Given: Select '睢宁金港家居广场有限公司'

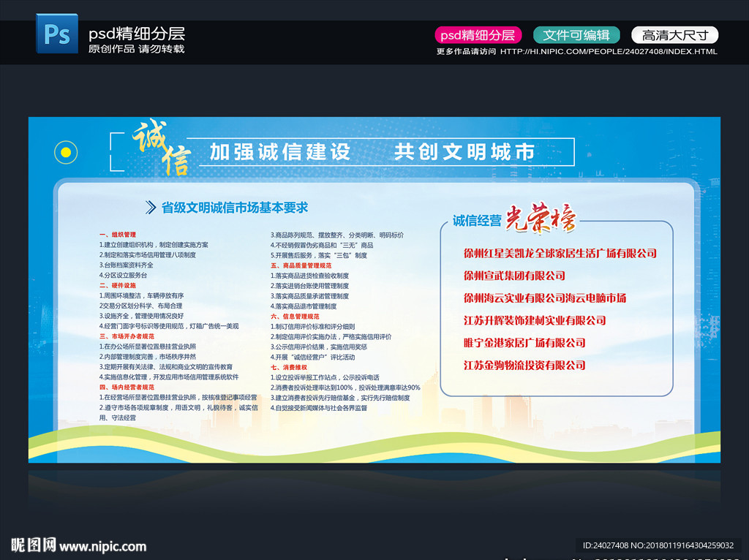Looking at the screenshot, I should tap(524, 343).
